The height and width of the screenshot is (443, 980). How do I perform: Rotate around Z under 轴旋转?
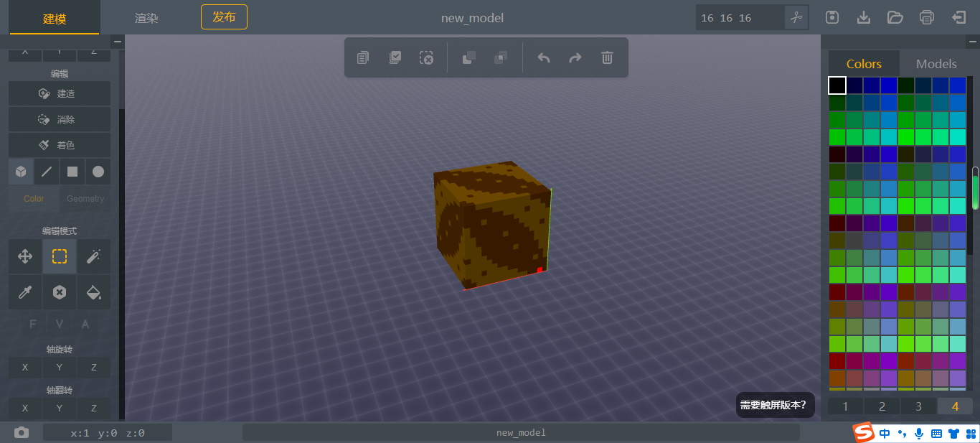[94, 367]
